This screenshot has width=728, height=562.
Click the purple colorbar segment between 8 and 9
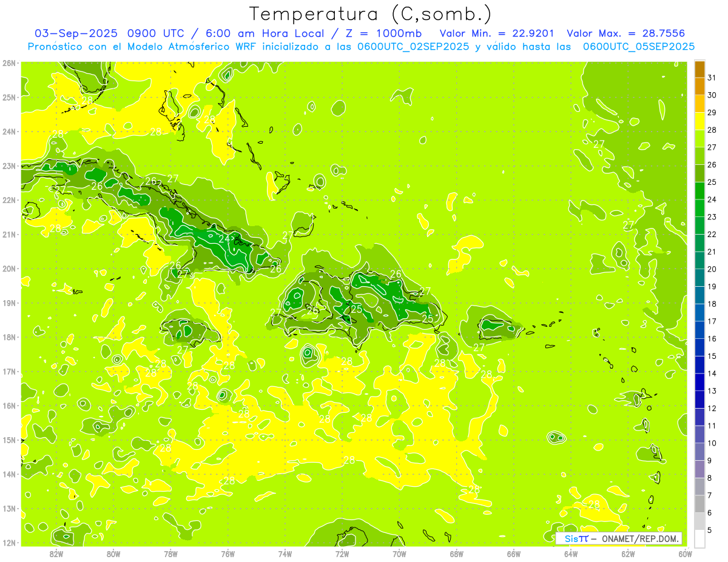point(699,469)
